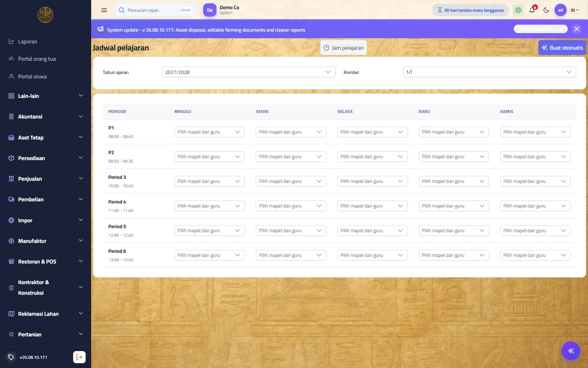This screenshot has height=368, width=588.
Task: Expand the Penjualan menu
Action: coord(46,179)
